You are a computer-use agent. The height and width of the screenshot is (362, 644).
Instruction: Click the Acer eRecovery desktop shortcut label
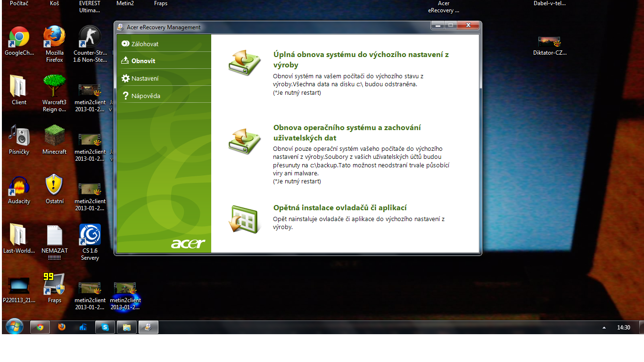[x=444, y=7]
